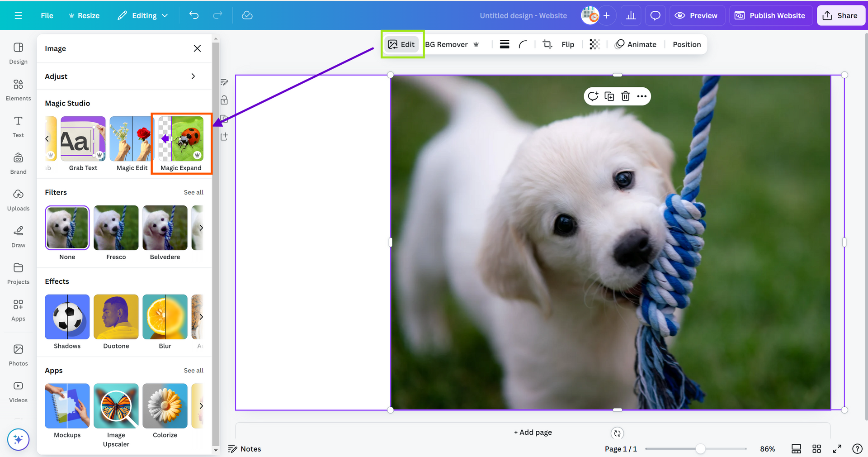Delete the image with trash icon
This screenshot has height=457, width=868.
point(625,96)
